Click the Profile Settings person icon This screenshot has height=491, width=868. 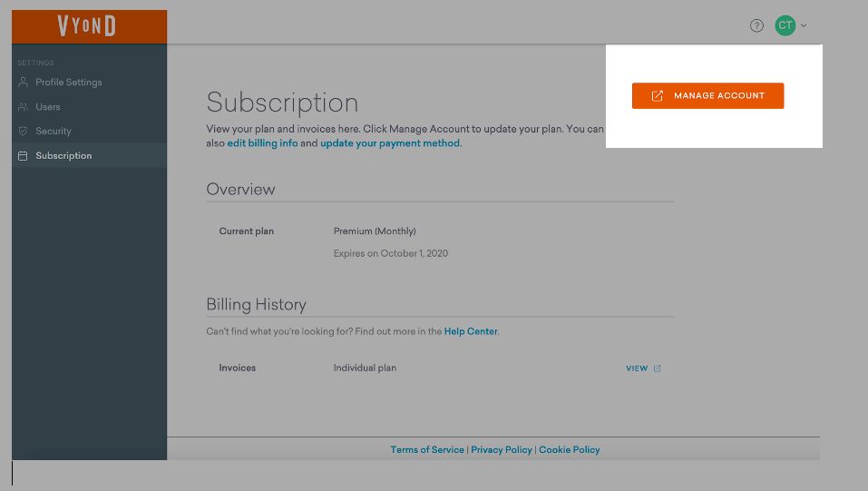tap(24, 82)
